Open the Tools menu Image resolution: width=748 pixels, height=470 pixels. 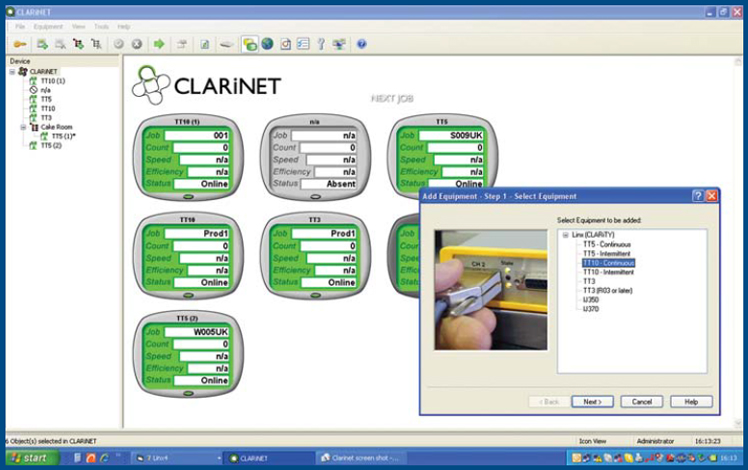click(x=101, y=27)
